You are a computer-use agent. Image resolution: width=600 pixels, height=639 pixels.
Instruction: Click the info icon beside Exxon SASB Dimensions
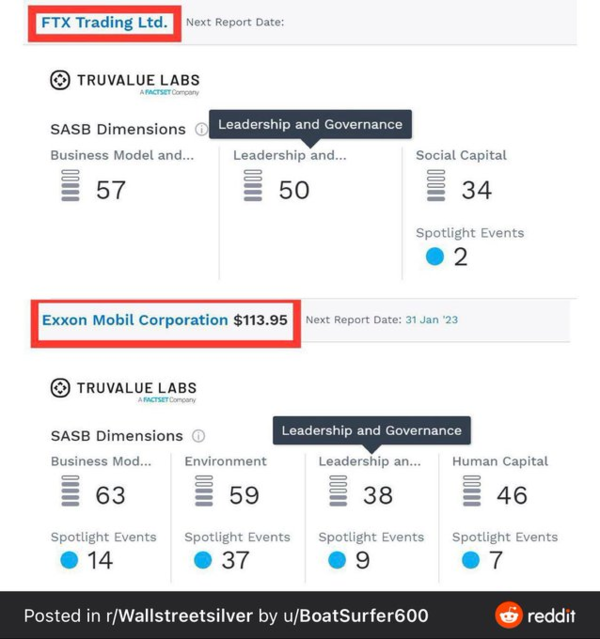198,436
